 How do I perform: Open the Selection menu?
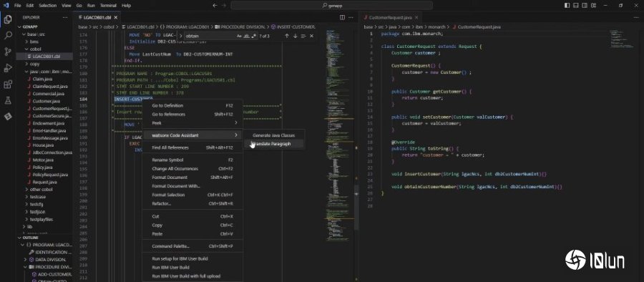48,5
